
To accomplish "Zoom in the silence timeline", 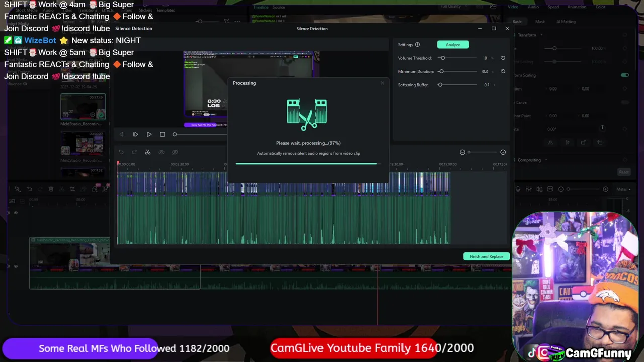I will [x=503, y=152].
